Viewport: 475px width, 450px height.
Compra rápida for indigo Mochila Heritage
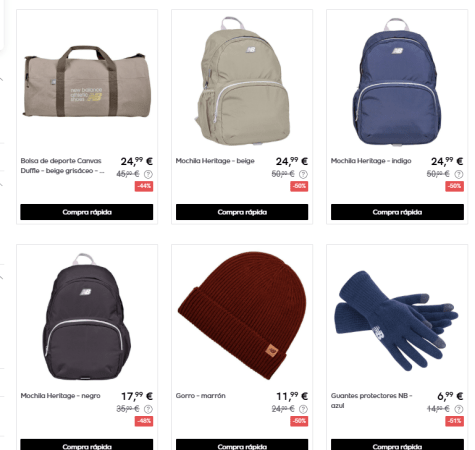tap(397, 212)
